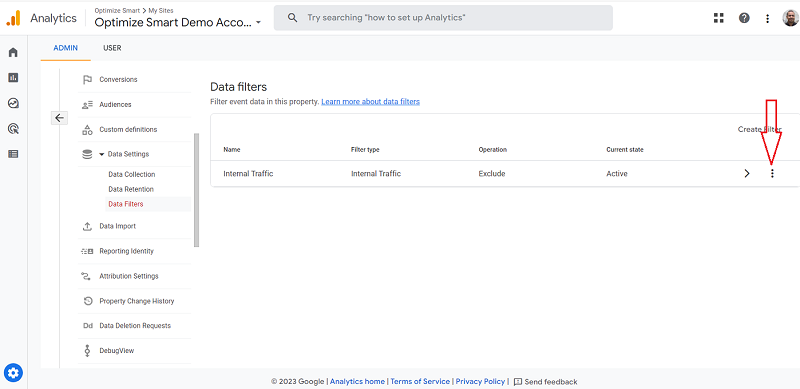The width and height of the screenshot is (800, 389).
Task: Open Internal Traffic filter details chevron
Action: [x=747, y=174]
